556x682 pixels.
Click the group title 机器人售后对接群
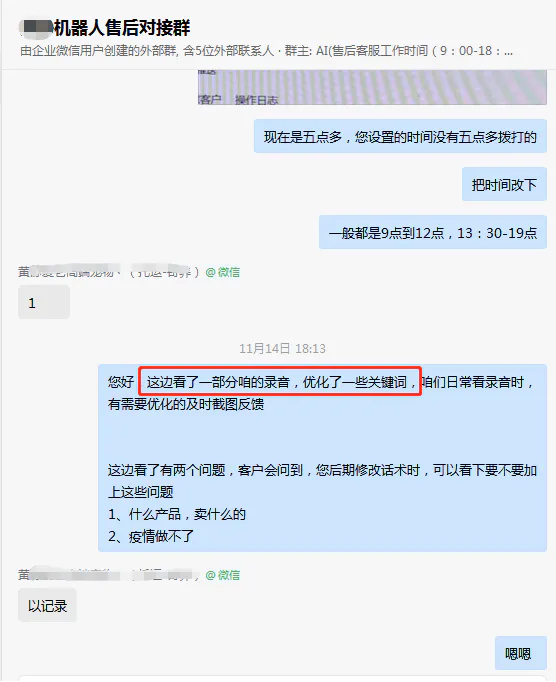click(x=121, y=28)
